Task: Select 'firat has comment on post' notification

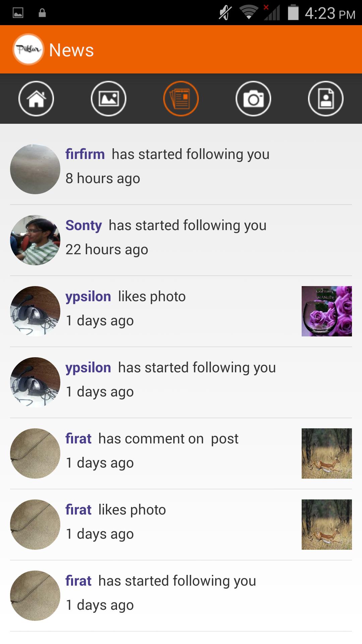Action: (181, 453)
